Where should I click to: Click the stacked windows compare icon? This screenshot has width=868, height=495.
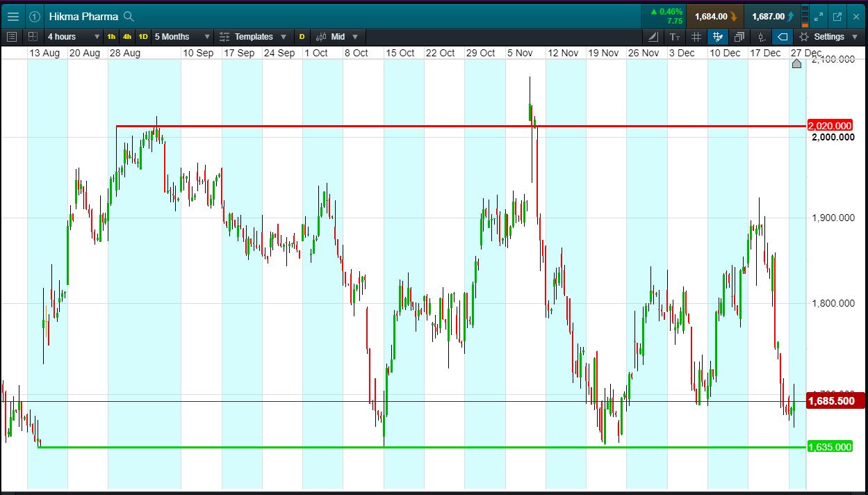(739, 37)
